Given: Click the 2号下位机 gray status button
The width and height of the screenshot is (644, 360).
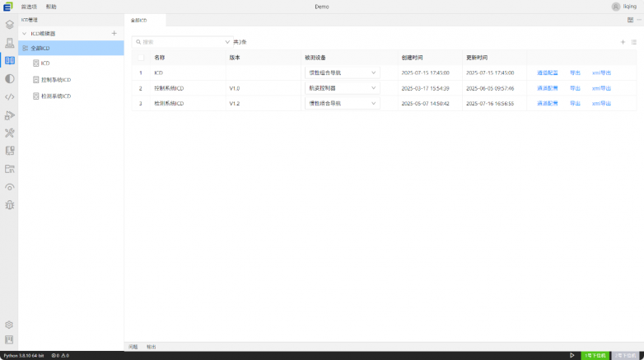Looking at the screenshot, I should point(625,356).
